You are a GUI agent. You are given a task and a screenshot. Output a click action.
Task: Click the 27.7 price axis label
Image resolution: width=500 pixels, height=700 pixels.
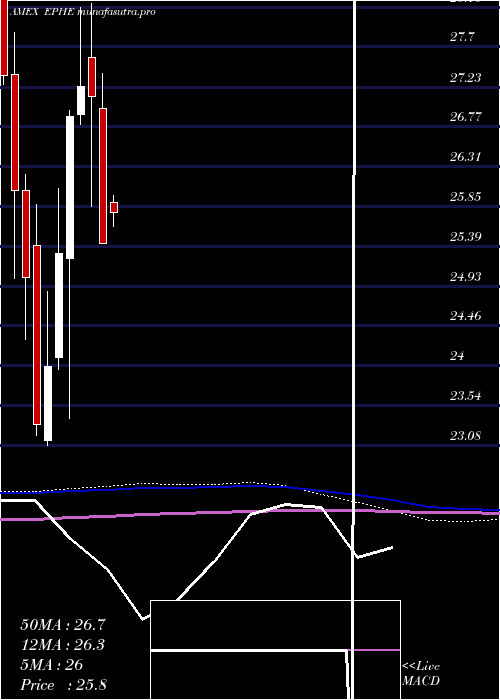pos(462,37)
